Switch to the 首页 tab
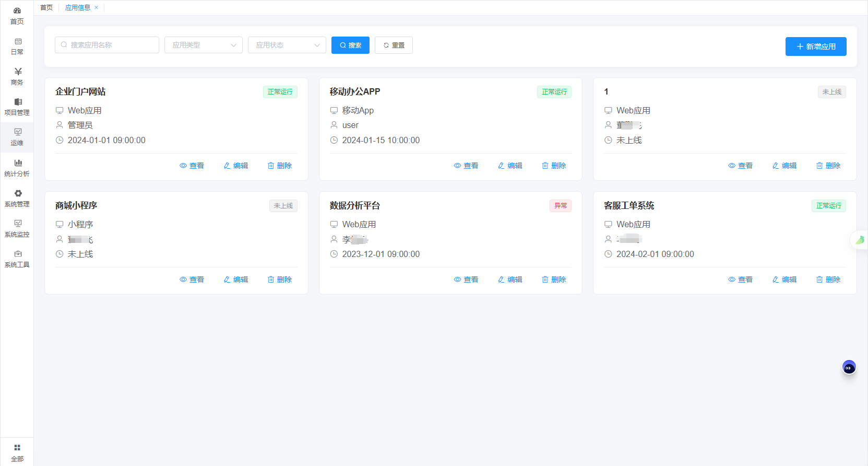This screenshot has width=868, height=466. (x=46, y=8)
